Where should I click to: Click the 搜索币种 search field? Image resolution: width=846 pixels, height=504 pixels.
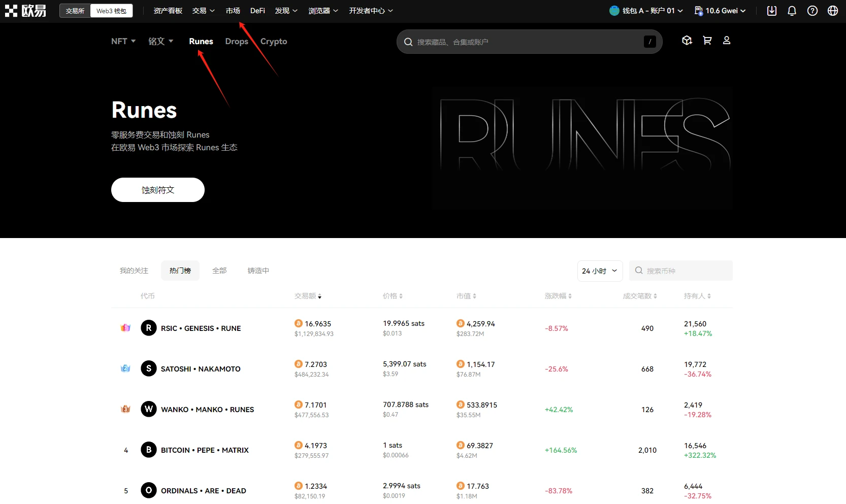680,271
